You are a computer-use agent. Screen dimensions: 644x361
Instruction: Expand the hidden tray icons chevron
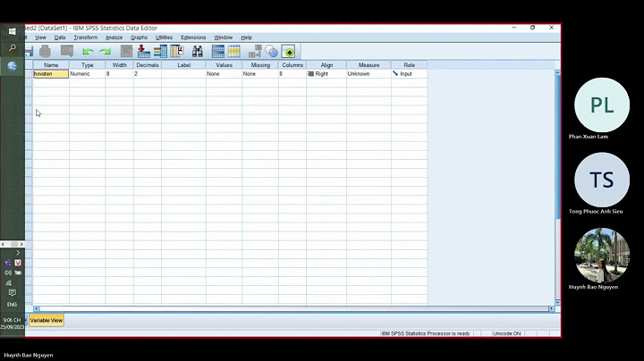(x=18, y=253)
